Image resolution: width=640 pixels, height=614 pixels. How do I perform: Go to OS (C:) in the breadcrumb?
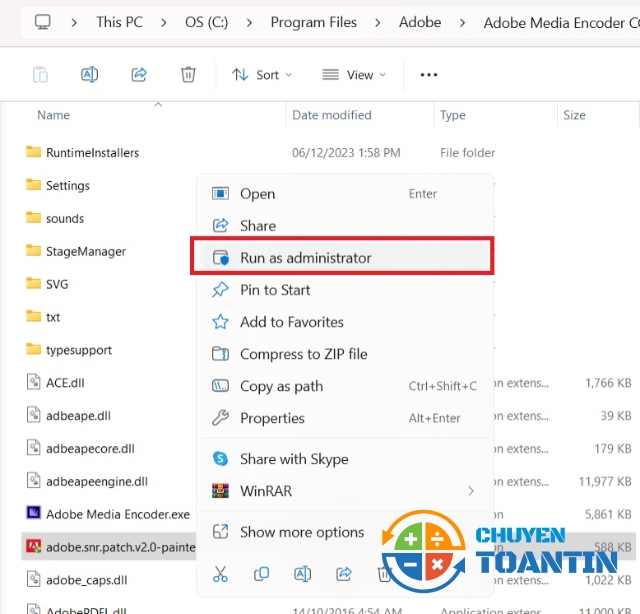coord(207,22)
